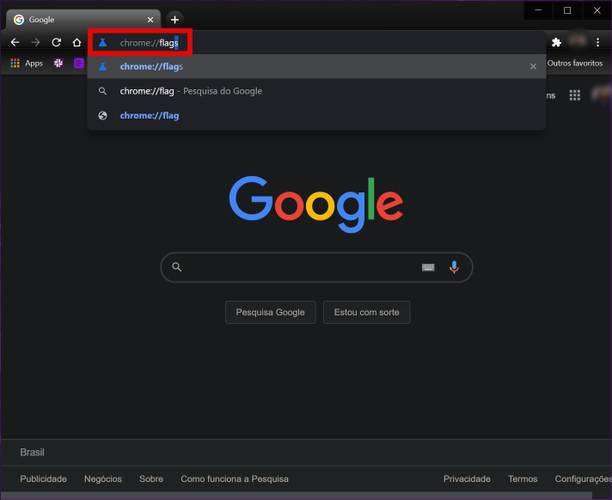
Task: Select the chrome://flags autocomplete suggestion
Action: click(317, 67)
